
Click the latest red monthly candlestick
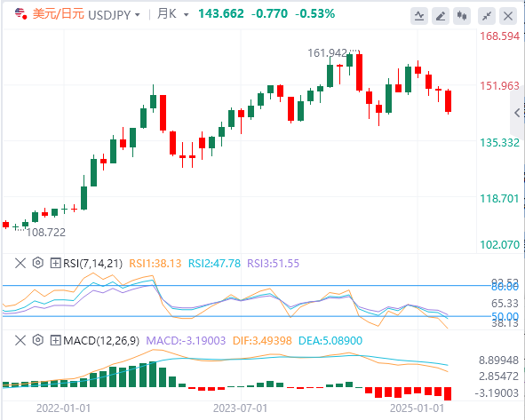(x=448, y=101)
